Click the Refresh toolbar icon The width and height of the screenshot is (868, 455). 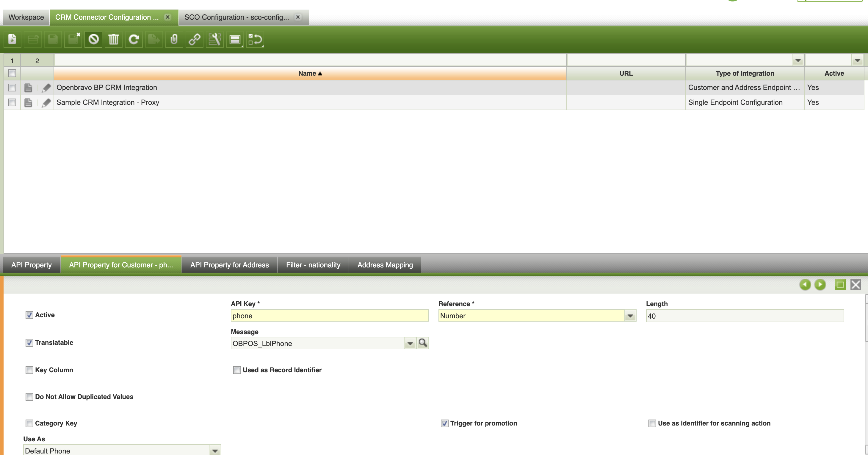tap(134, 40)
